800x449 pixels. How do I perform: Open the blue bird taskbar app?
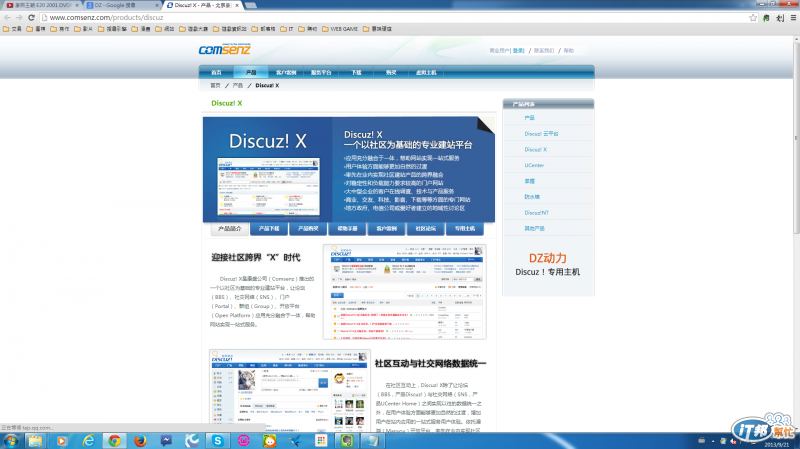point(295,440)
